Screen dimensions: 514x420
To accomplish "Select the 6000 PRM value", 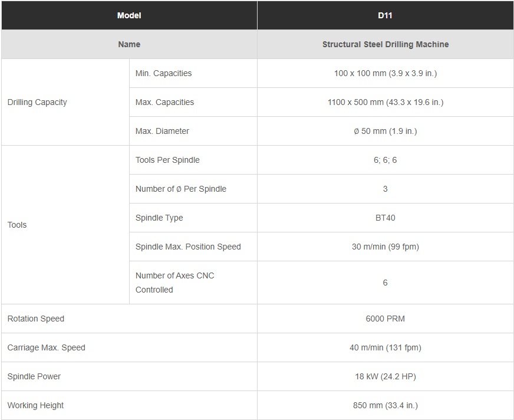I will (x=385, y=319).
